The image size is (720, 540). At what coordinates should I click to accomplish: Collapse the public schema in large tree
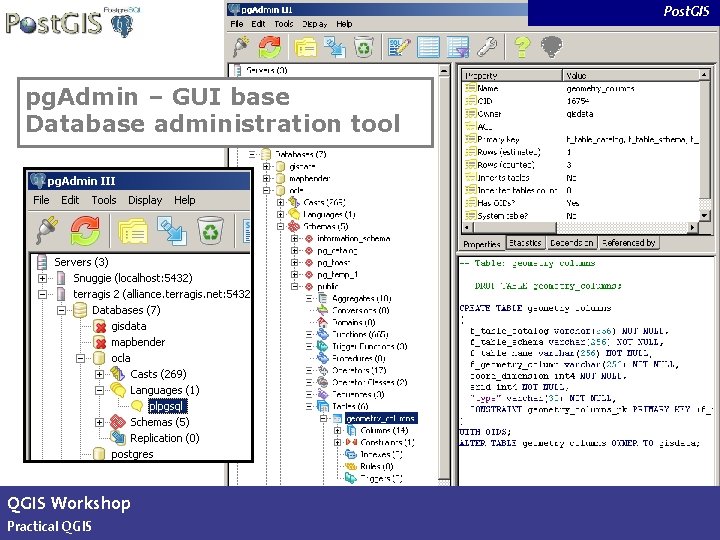click(x=295, y=287)
